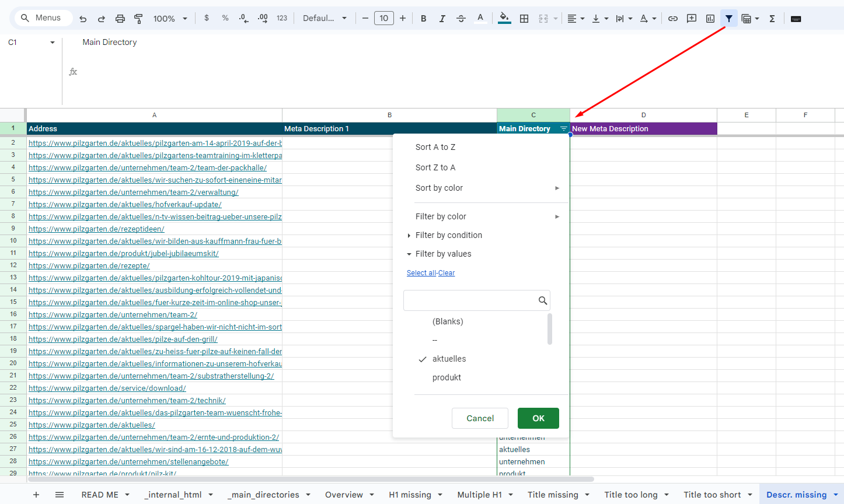Switch to the Overview sheet tab
This screenshot has width=844, height=504.
click(x=343, y=494)
